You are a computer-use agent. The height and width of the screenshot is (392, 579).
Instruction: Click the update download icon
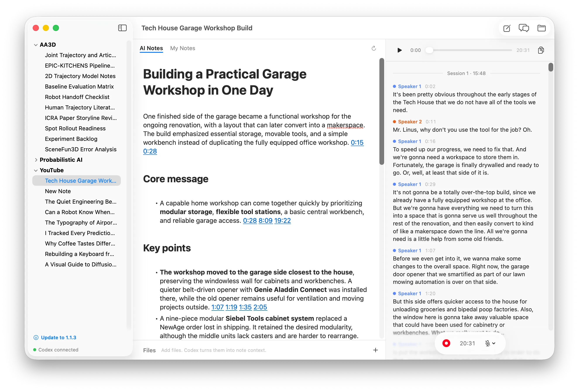pyautogui.click(x=36, y=337)
